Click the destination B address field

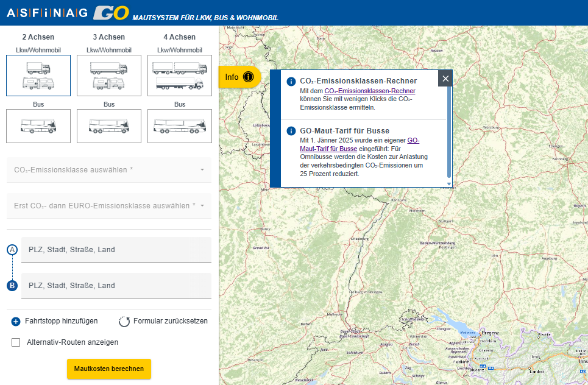pyautogui.click(x=116, y=286)
